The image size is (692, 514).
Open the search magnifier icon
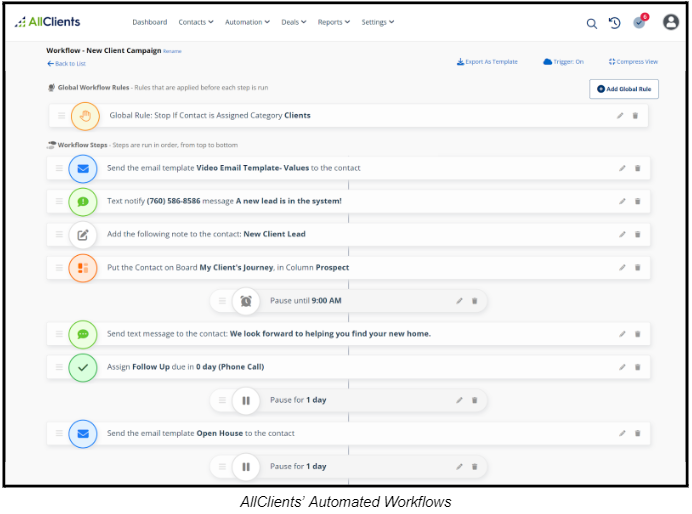pyautogui.click(x=592, y=23)
